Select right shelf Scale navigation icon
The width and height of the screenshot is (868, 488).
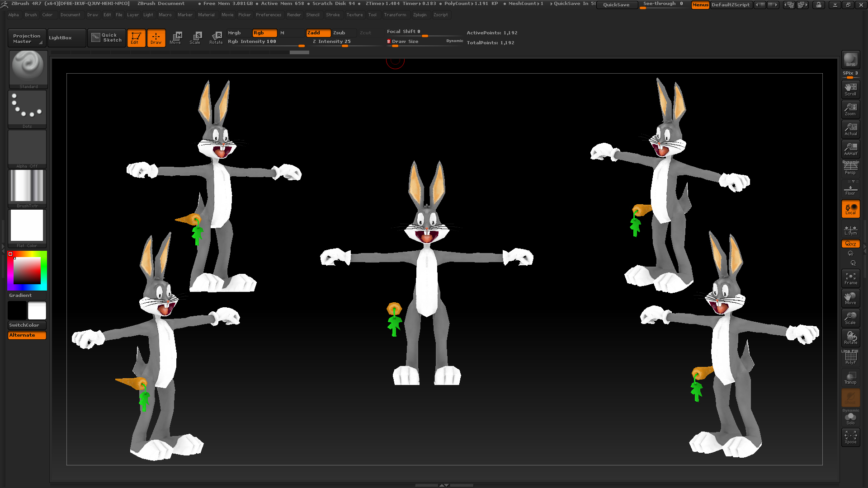click(850, 318)
